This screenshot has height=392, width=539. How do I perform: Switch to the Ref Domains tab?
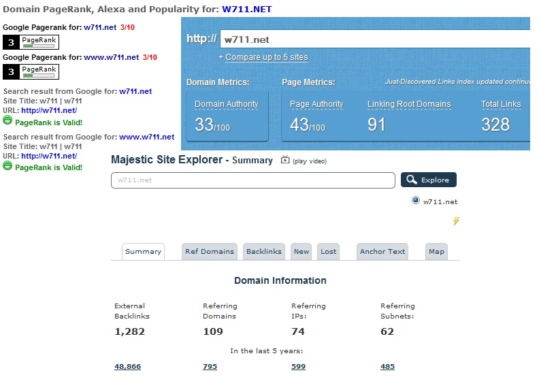(210, 252)
